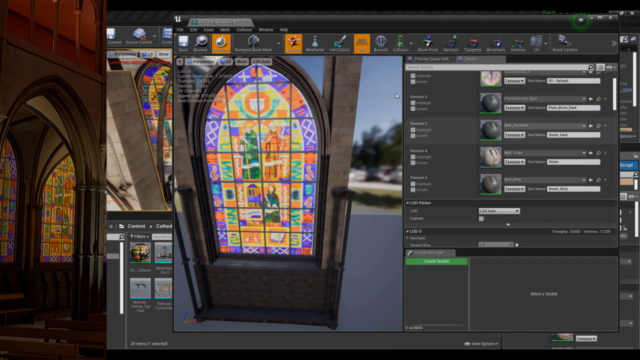This screenshot has height=360, width=640.
Task: Open Wall_Polished material dropdown
Action: coord(544,126)
